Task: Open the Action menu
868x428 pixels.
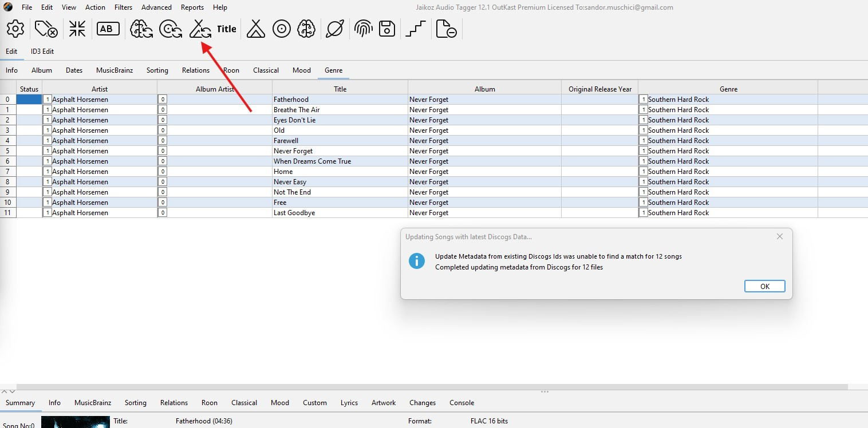Action: [x=95, y=7]
